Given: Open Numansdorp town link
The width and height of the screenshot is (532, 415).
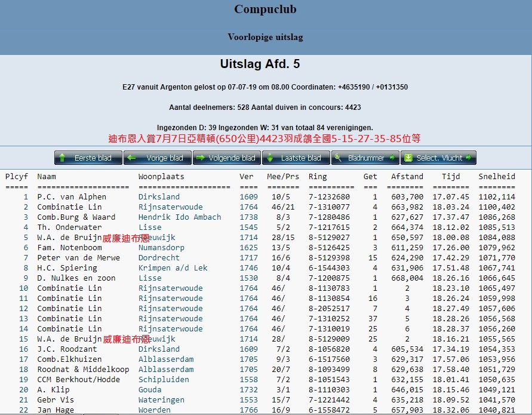Looking at the screenshot, I should pos(161,248).
